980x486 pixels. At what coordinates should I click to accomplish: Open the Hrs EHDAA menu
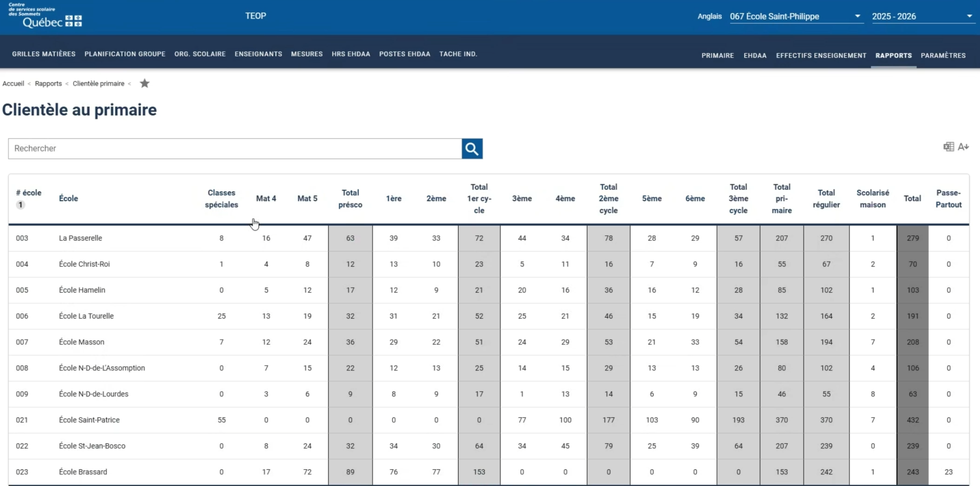[351, 54]
